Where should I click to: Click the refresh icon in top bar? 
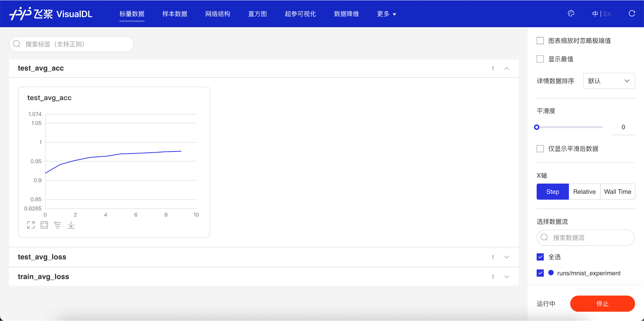point(632,13)
